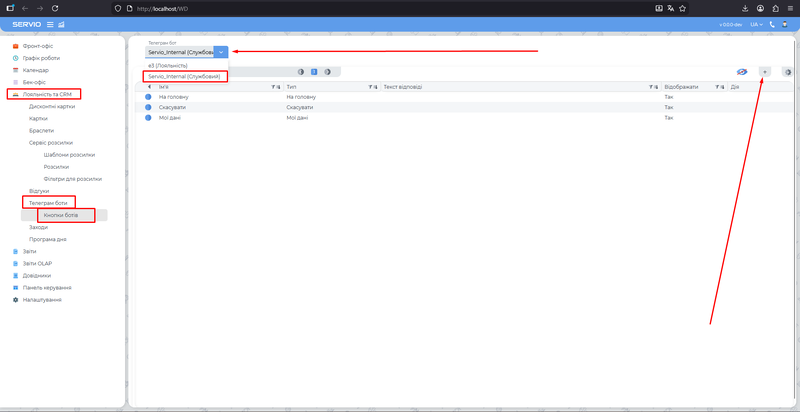Click the filter icon in the Ім'я column header
Viewport: 800px width, 412px height.
coord(274,87)
